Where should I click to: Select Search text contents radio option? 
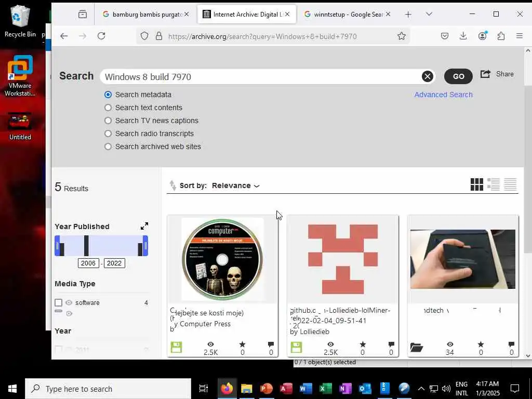108,108
